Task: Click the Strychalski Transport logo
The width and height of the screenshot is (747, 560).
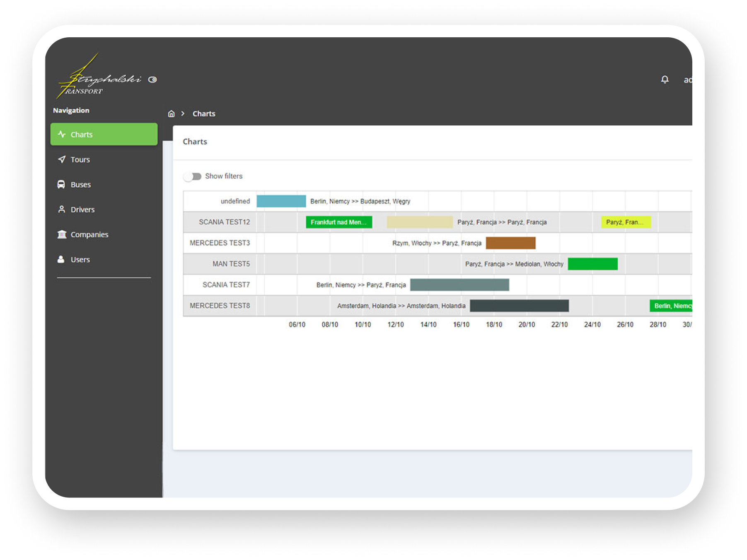Action: click(x=99, y=79)
